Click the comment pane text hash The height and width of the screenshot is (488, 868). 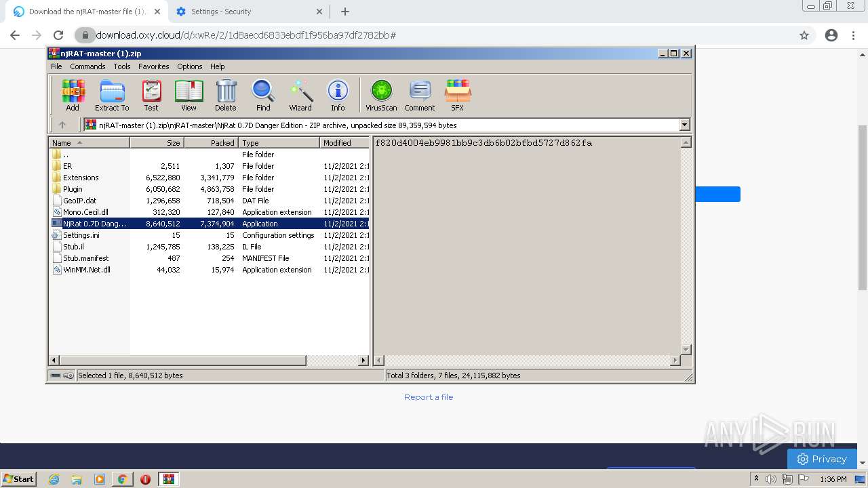(484, 143)
